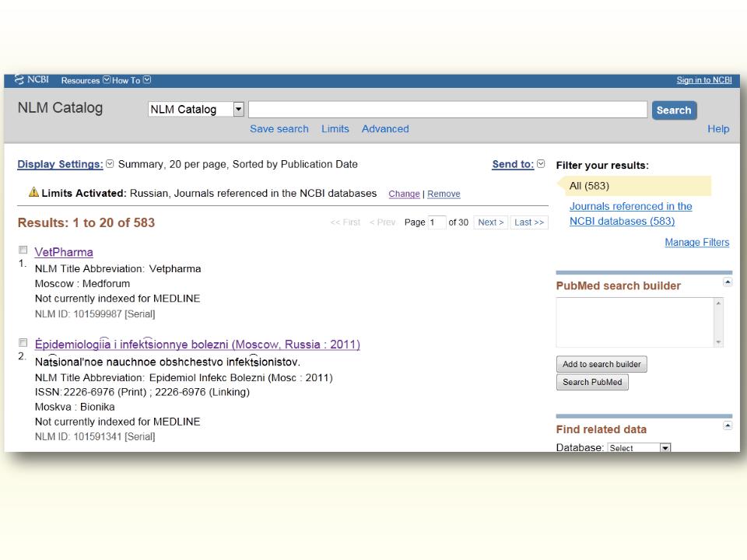Image resolution: width=747 pixels, height=560 pixels.
Task: Click Remove limits link
Action: (x=444, y=194)
